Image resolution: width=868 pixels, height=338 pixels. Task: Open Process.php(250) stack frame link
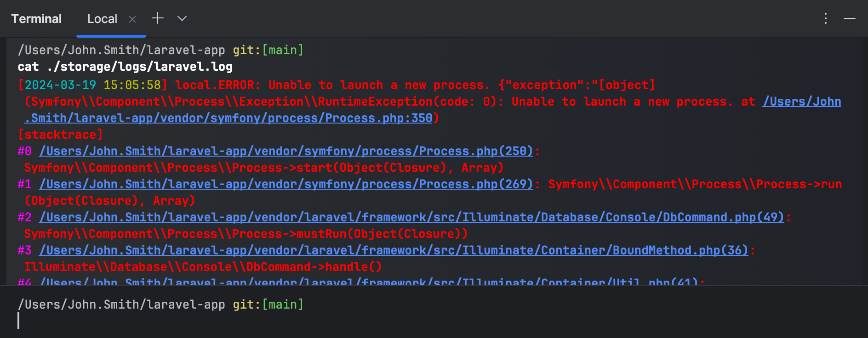(286, 151)
